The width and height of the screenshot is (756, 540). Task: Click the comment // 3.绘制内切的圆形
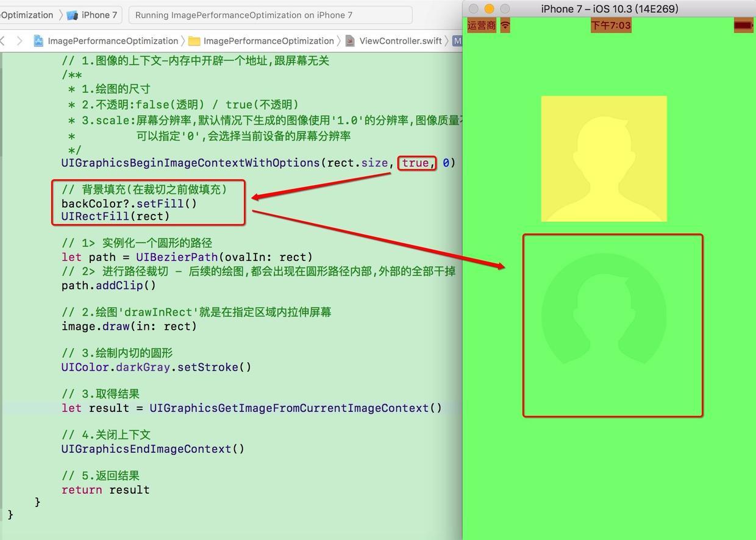[117, 353]
